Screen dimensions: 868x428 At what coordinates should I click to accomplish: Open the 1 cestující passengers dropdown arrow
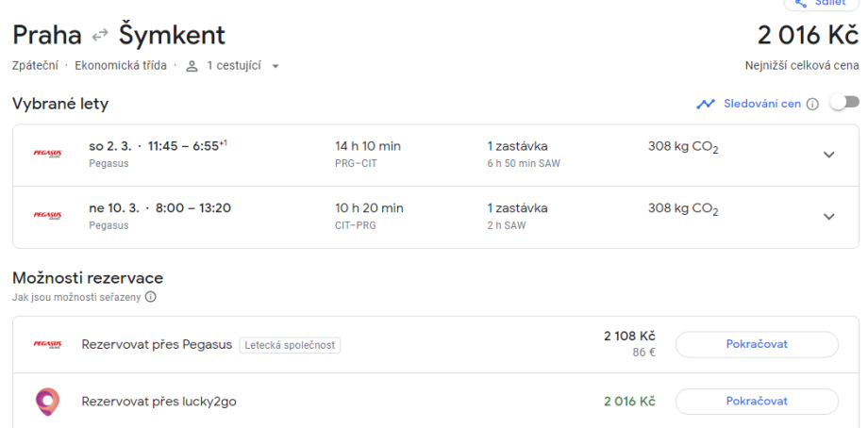[275, 66]
